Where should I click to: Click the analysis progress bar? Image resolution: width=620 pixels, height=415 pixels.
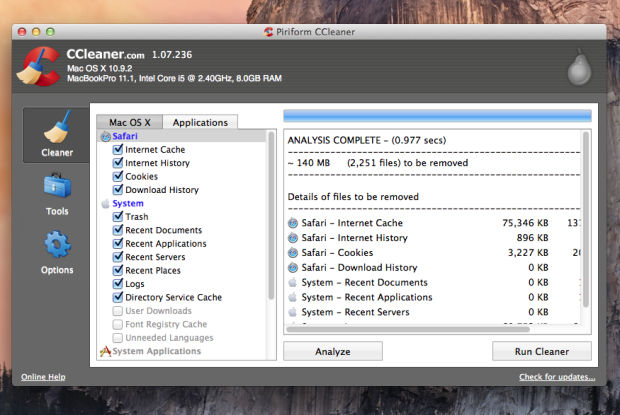(x=437, y=115)
